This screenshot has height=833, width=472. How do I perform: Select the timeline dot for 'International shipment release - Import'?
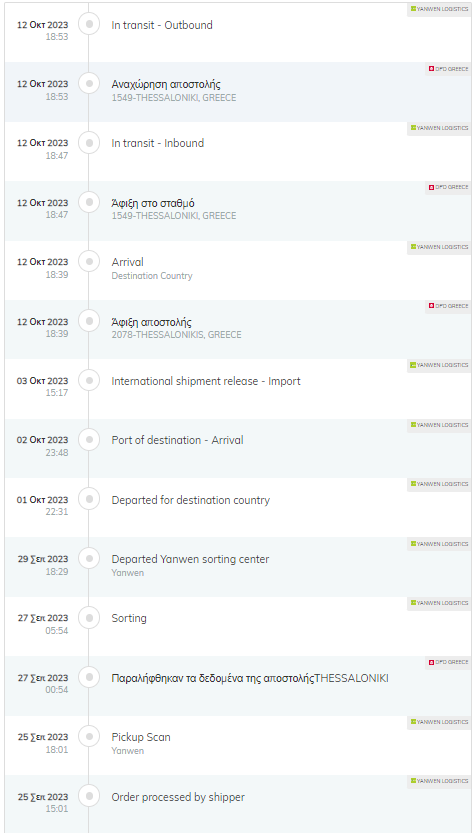click(89, 380)
